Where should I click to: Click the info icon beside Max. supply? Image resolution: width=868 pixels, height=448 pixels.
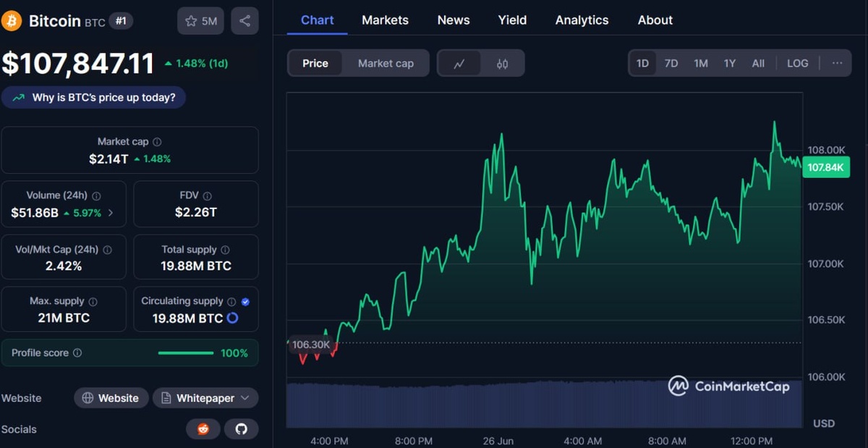coord(93,301)
